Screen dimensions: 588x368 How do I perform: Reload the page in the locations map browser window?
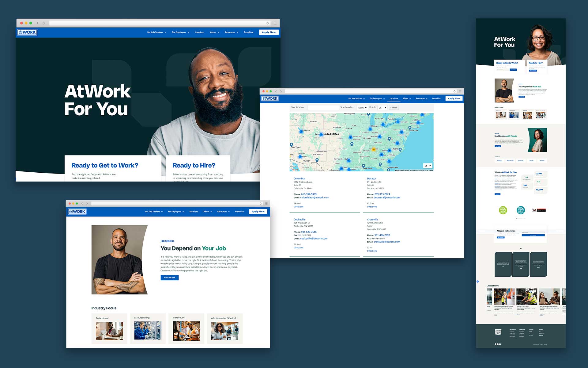(x=454, y=91)
